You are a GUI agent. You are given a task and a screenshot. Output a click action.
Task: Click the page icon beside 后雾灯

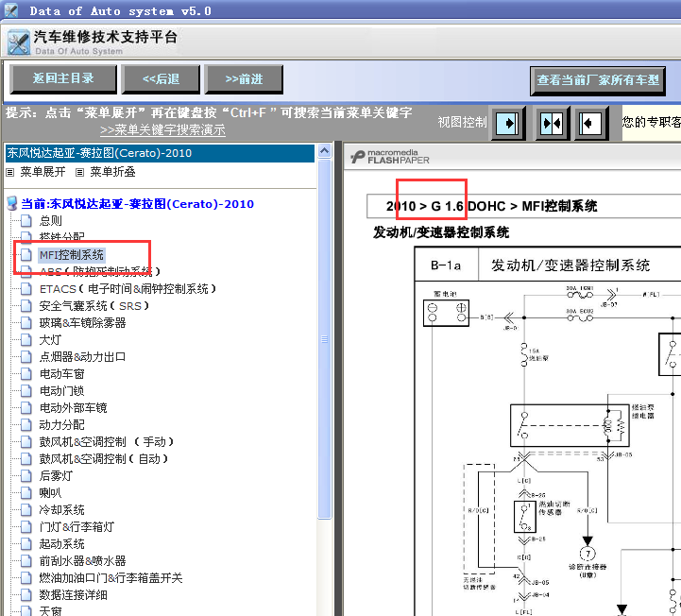tap(26, 475)
